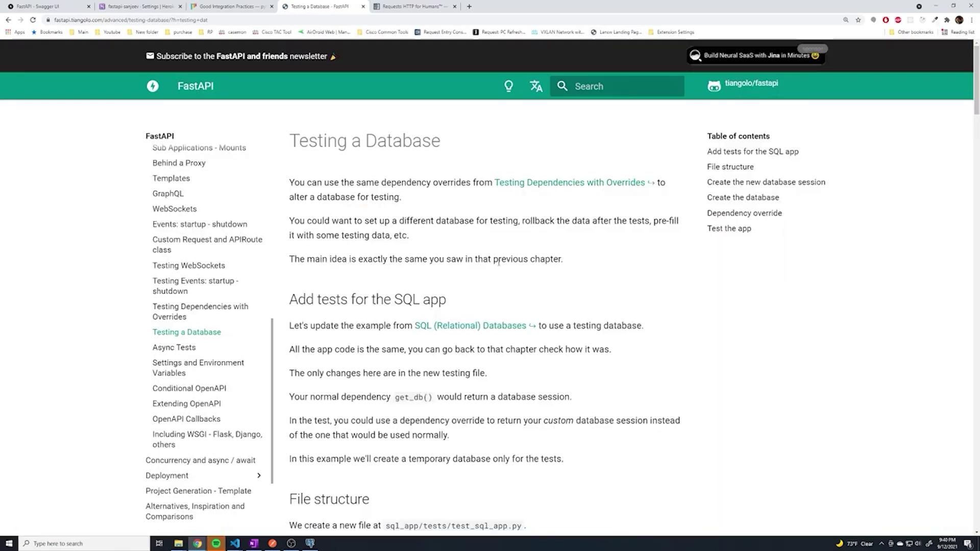Viewport: 980px width, 551px height.
Task: Select Async Tests in the sidebar
Action: coord(174,347)
